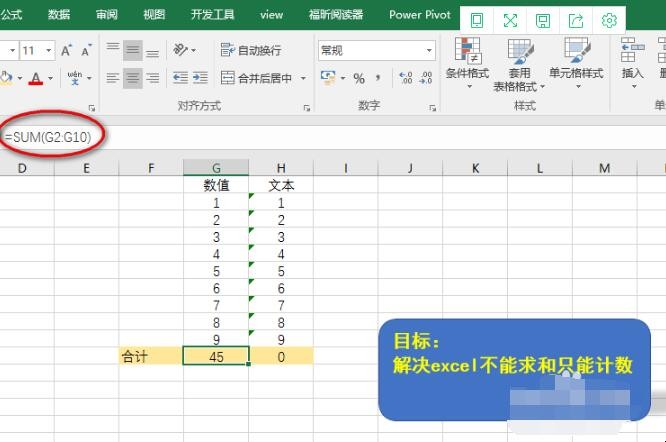Image resolution: width=666 pixels, height=442 pixels.
Task: Click the decrease font size icon
Action: (x=87, y=51)
